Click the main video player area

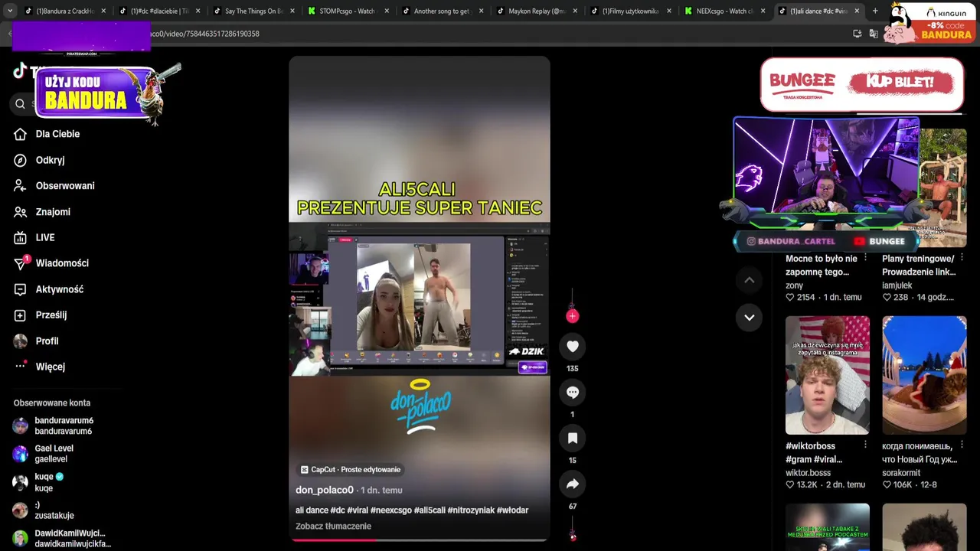pyautogui.click(x=420, y=298)
